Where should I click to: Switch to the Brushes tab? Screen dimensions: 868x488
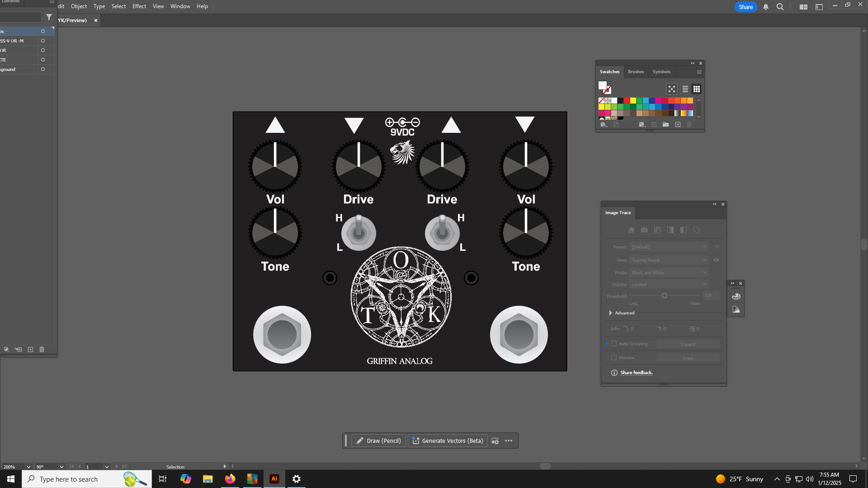tap(636, 72)
